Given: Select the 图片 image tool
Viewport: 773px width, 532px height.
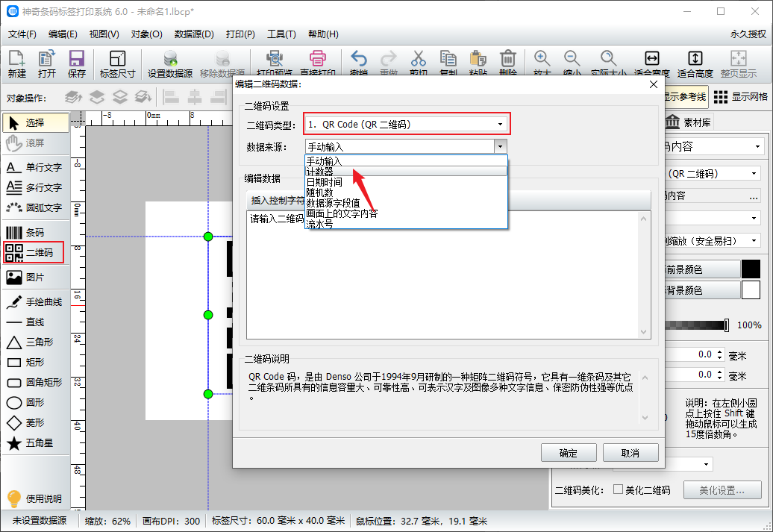Looking at the screenshot, I should coord(36,277).
